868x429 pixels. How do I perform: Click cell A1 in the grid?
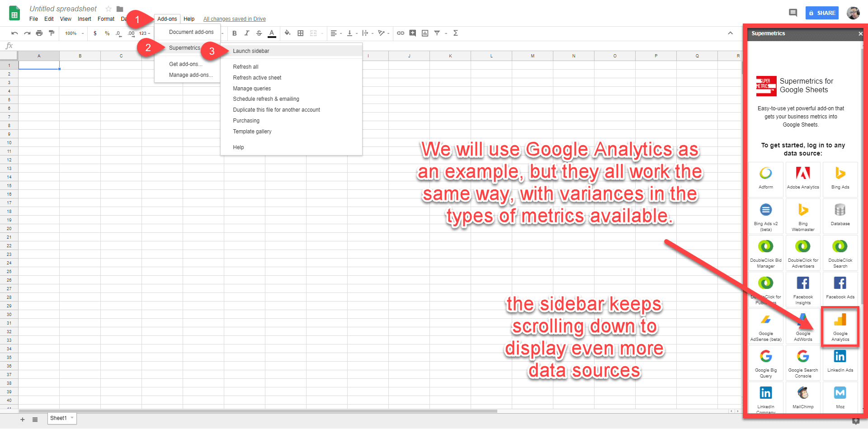[x=39, y=65]
